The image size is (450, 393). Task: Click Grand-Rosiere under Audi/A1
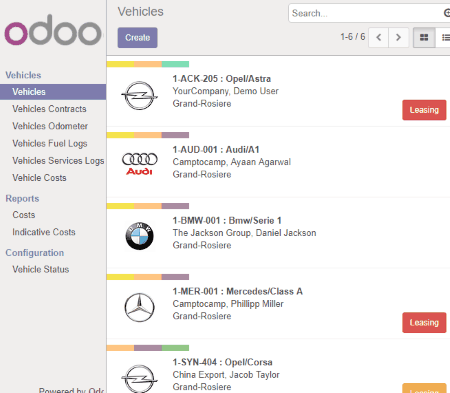point(202,174)
